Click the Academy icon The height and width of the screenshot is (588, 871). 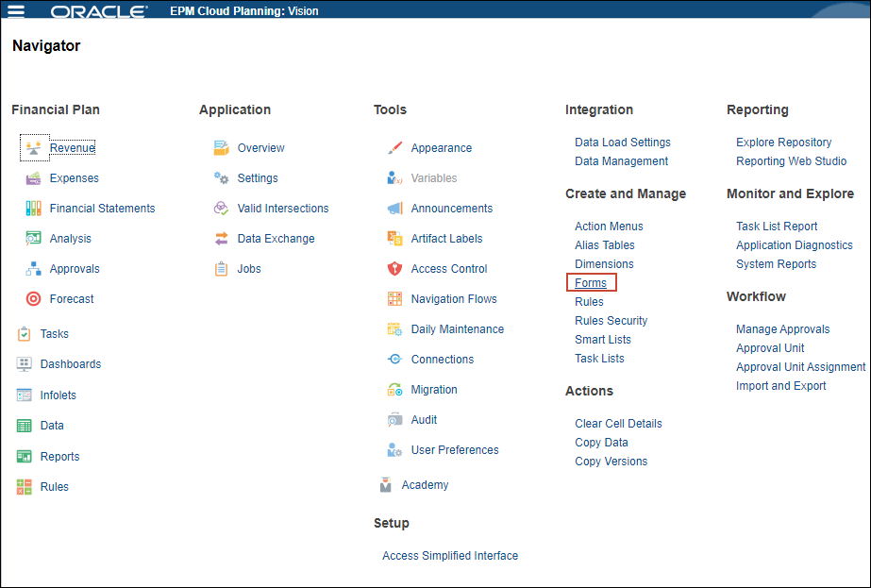point(386,485)
